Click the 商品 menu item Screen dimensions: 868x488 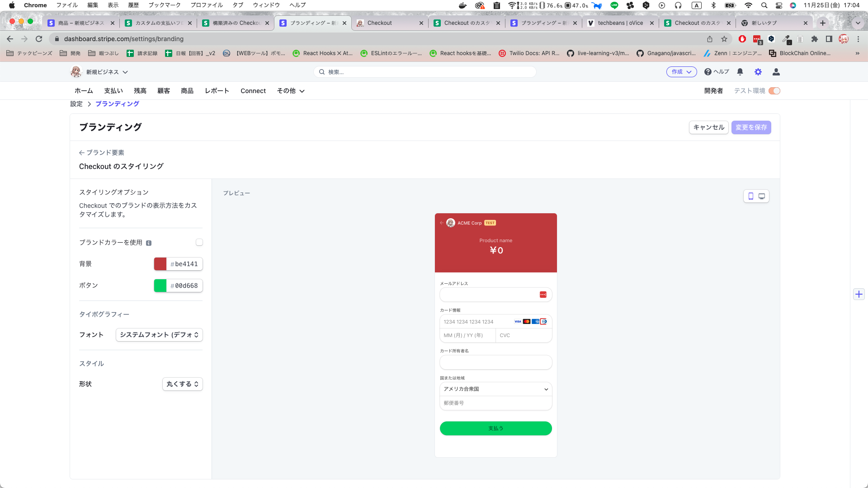click(187, 90)
